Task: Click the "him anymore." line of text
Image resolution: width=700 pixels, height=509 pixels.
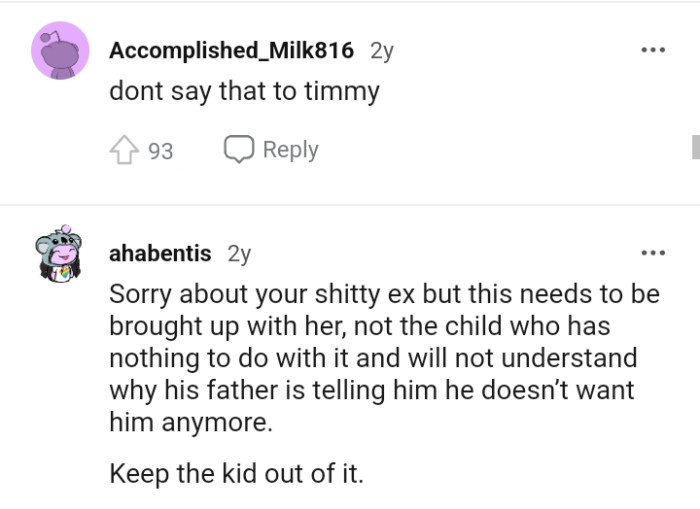Action: pos(190,422)
